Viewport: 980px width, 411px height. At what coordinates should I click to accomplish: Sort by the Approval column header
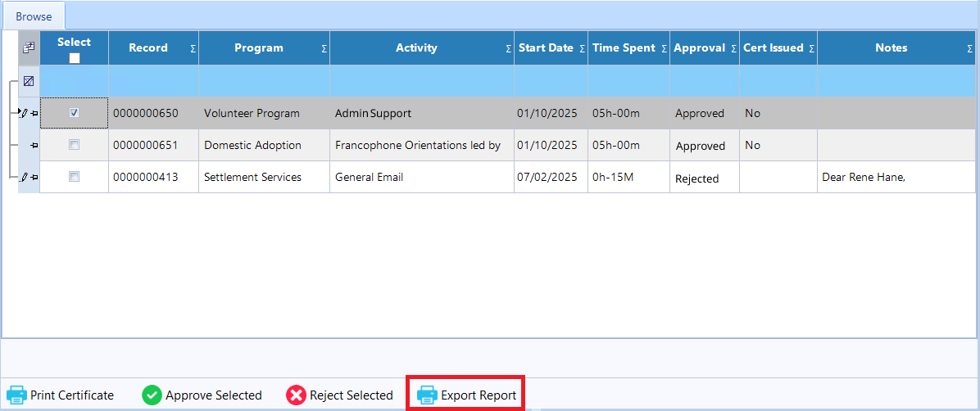pos(700,47)
